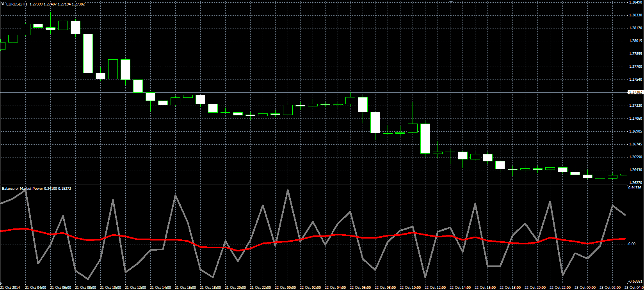
Task: Click the 1.27855 price axis label
Action: coord(635,54)
